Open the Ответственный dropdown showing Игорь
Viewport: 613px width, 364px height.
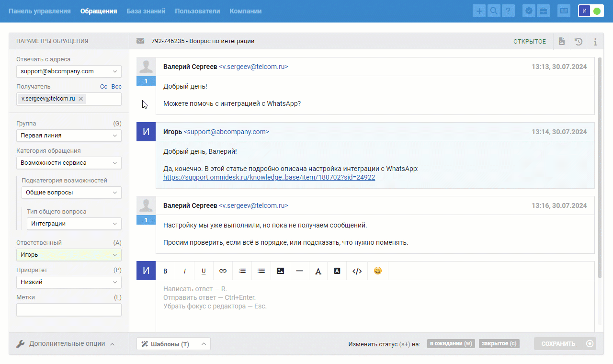click(69, 255)
